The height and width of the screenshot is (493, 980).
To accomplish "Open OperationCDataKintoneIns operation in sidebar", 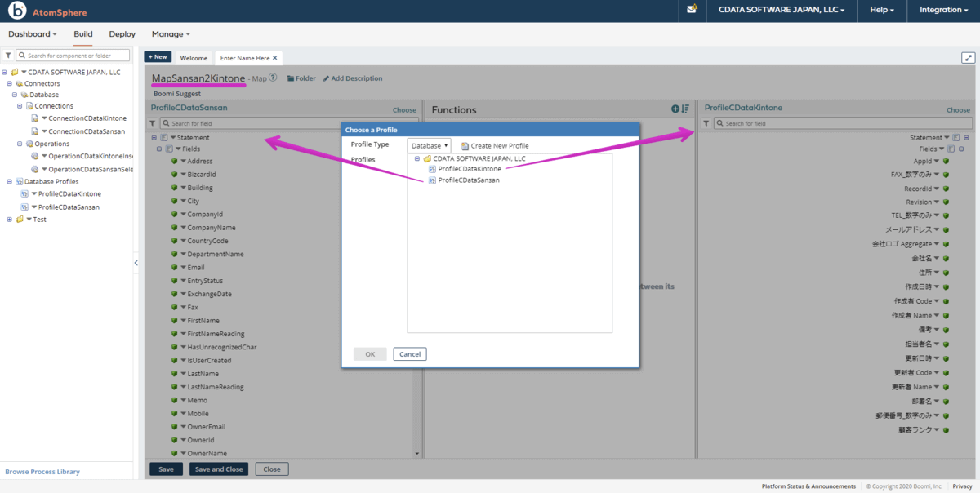I will [x=91, y=156].
